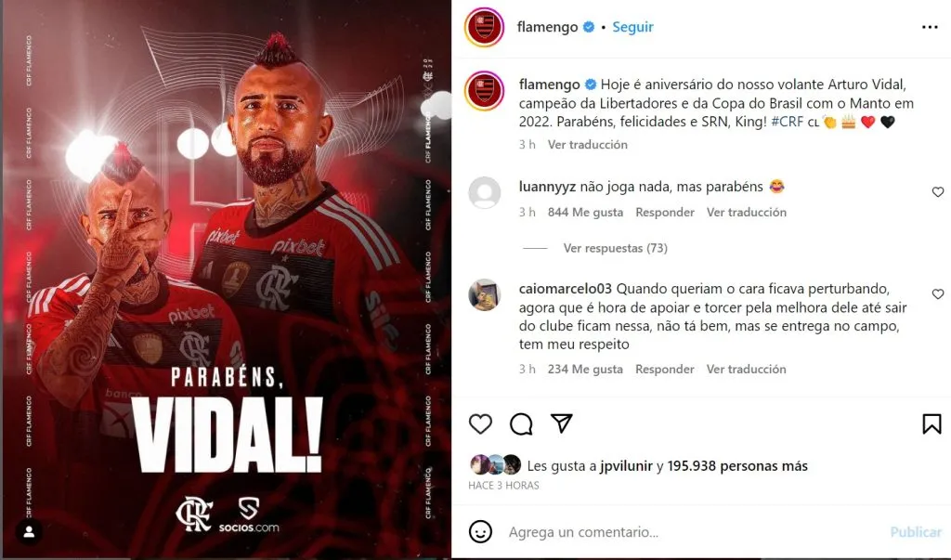Screen dimensions: 951x560
Task: Open emoji picker smiley icon
Action: coord(480,531)
